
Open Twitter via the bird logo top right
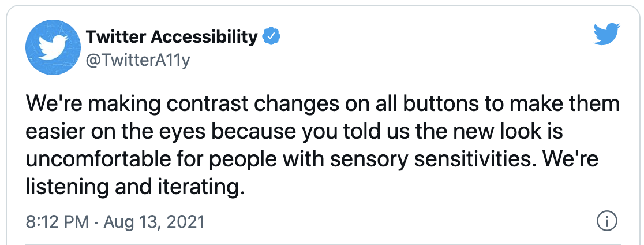coord(606,34)
